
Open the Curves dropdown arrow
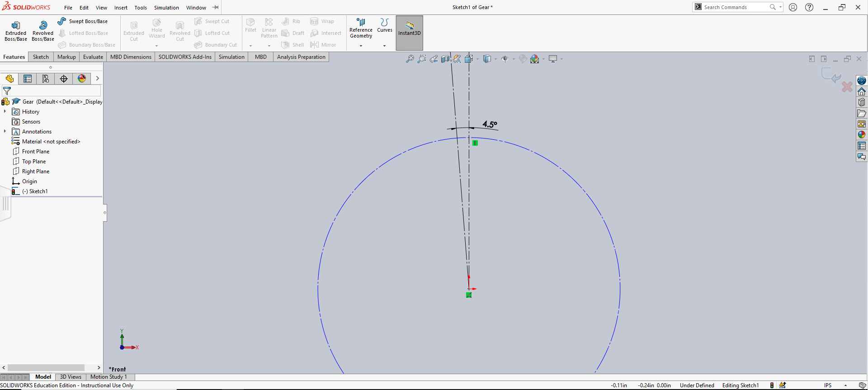(384, 46)
